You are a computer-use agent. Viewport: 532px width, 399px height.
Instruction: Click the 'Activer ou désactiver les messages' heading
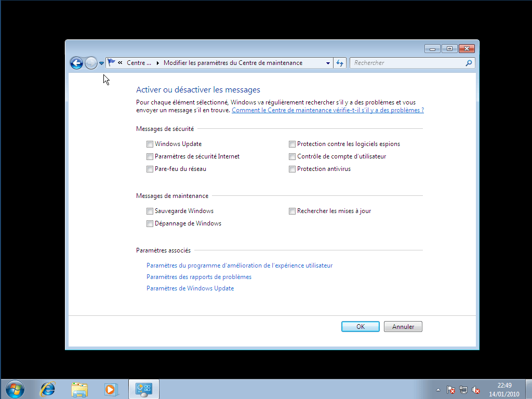pyautogui.click(x=198, y=90)
